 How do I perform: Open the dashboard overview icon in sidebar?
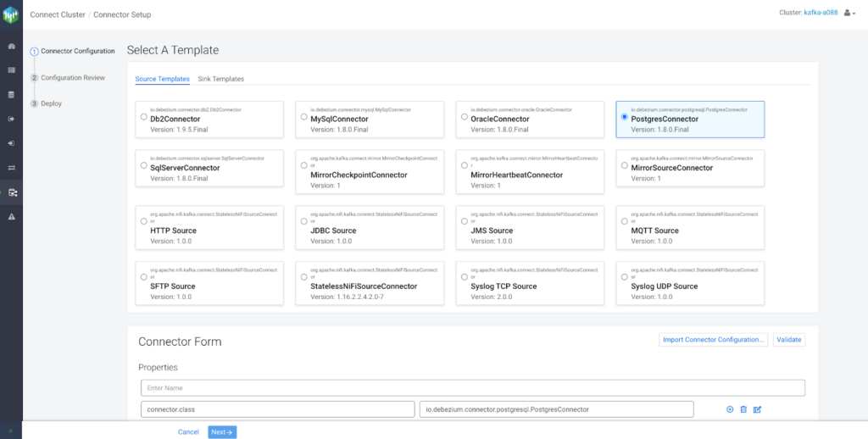(11, 46)
